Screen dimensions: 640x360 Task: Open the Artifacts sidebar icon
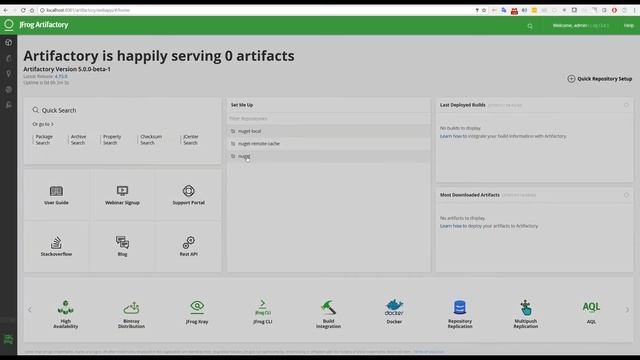(9, 58)
